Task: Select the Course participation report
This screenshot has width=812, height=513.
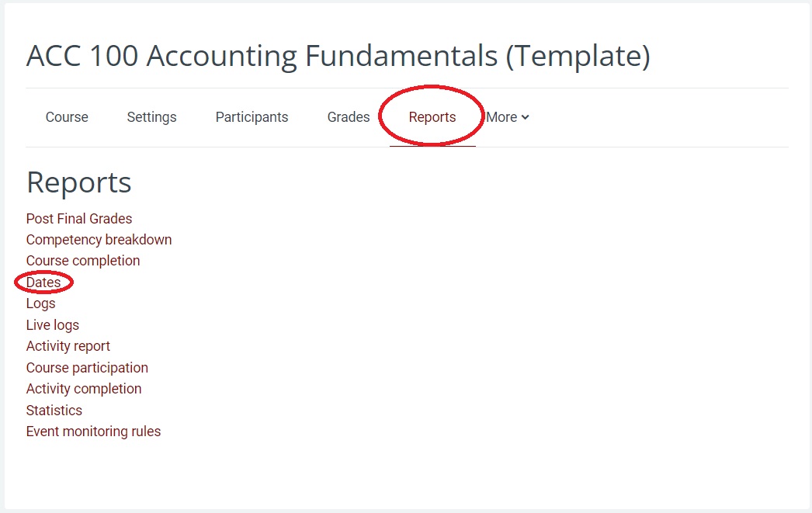Action: tap(87, 368)
